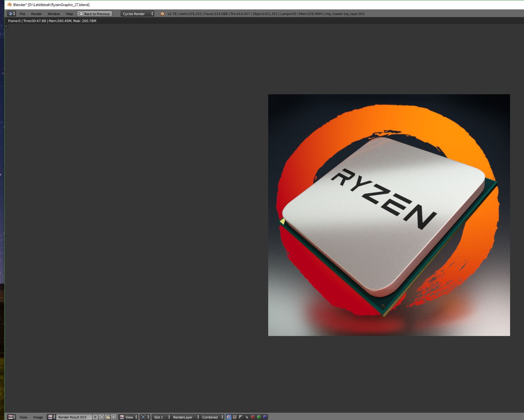524x420 pixels.
Task: Toggle alpha channel display
Action: point(241,417)
